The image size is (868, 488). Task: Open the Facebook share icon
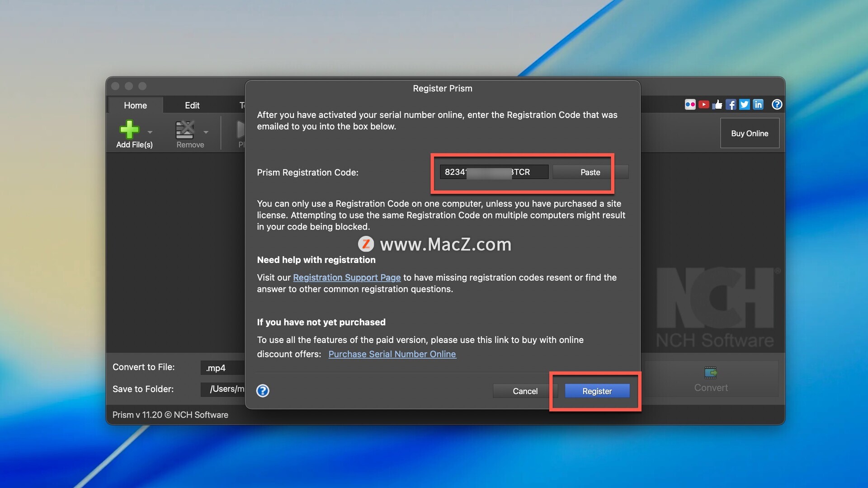[x=731, y=104]
